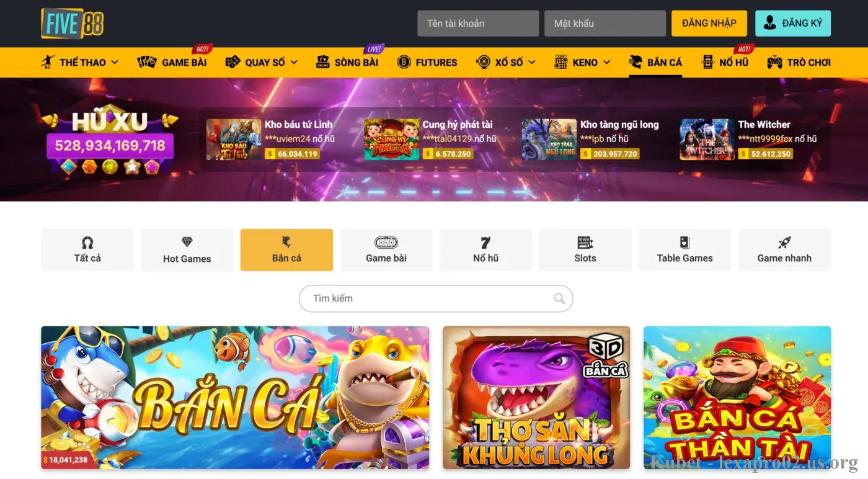Click the horseshoe Tất cả icon
The width and height of the screenshot is (868, 479).
[x=87, y=242]
